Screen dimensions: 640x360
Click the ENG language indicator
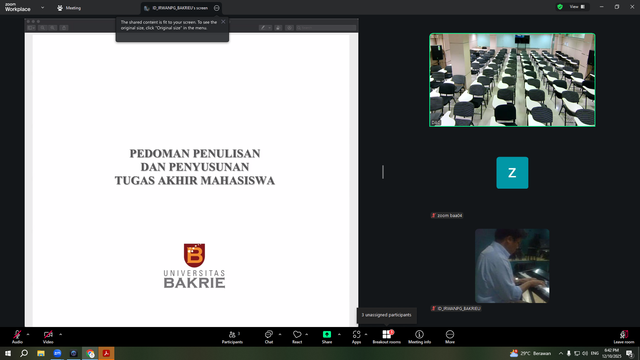[x=595, y=353]
